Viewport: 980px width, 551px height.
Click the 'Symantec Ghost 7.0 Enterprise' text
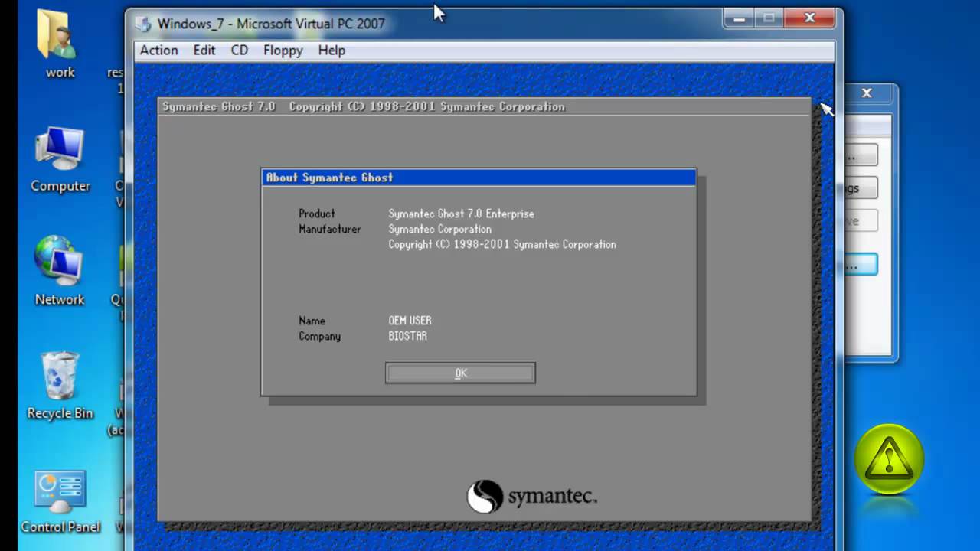coord(461,214)
